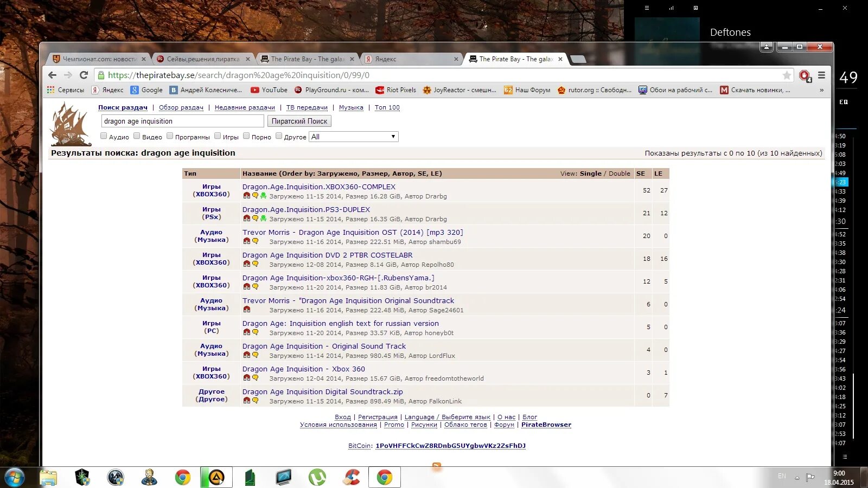868x488 pixels.
Task: Sort results by SE column header
Action: (x=641, y=174)
